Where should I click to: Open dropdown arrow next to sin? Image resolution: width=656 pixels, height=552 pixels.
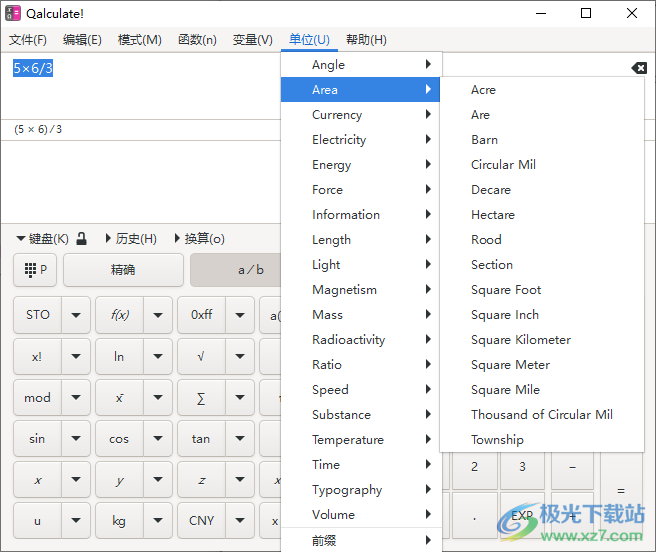(76, 438)
